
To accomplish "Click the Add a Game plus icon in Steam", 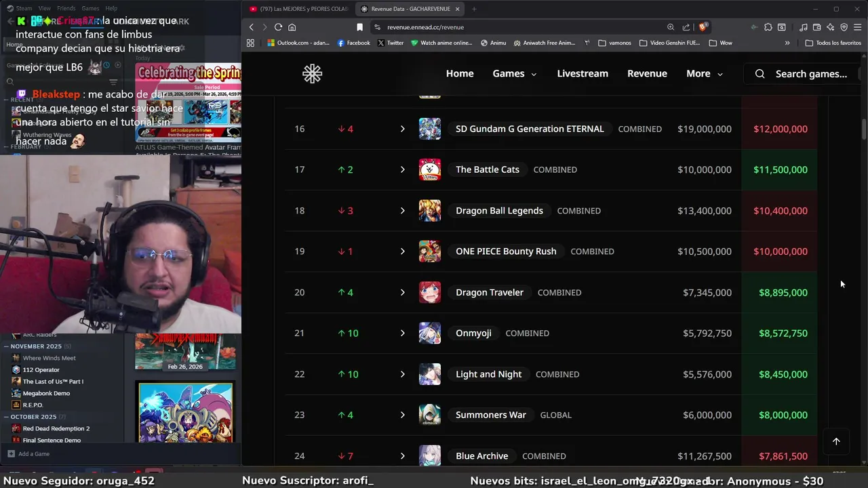I will (11, 453).
